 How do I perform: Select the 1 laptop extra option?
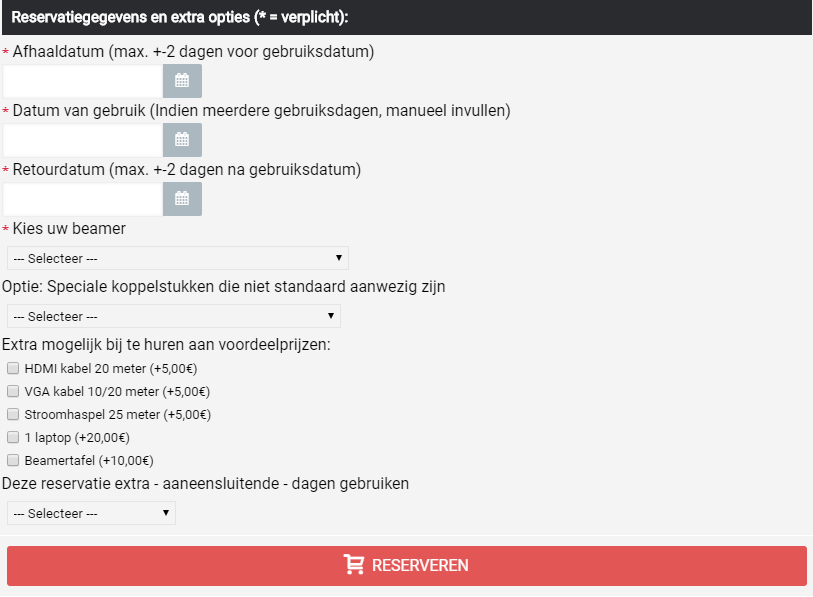(x=13, y=437)
